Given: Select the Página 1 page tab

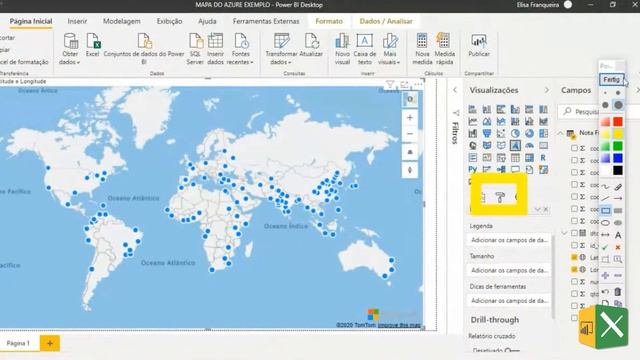Looking at the screenshot, I should [x=18, y=343].
